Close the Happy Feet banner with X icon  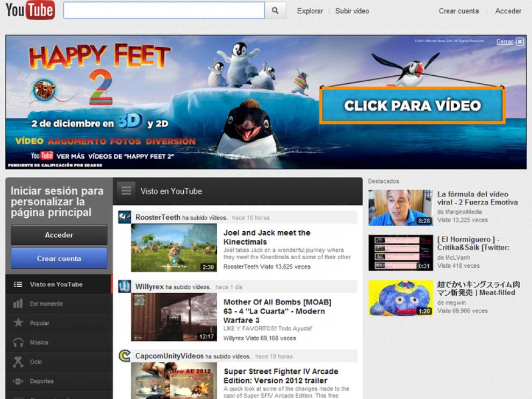click(520, 41)
